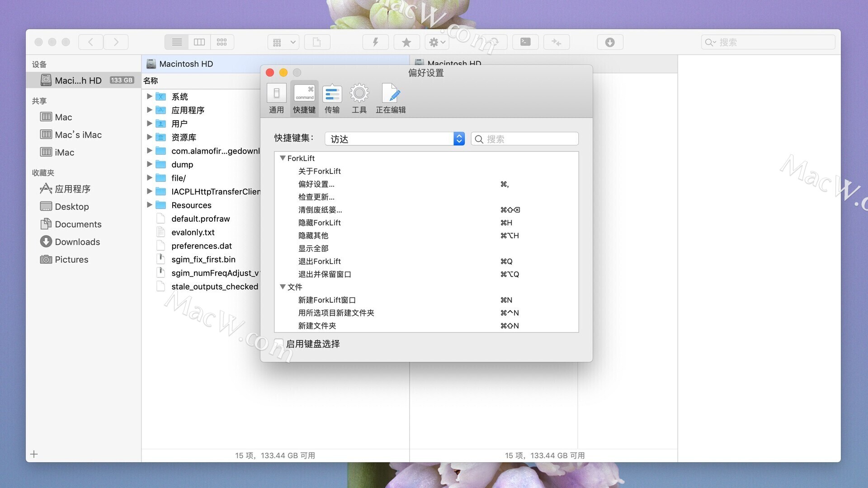Click the ForkLift main search field

[768, 42]
